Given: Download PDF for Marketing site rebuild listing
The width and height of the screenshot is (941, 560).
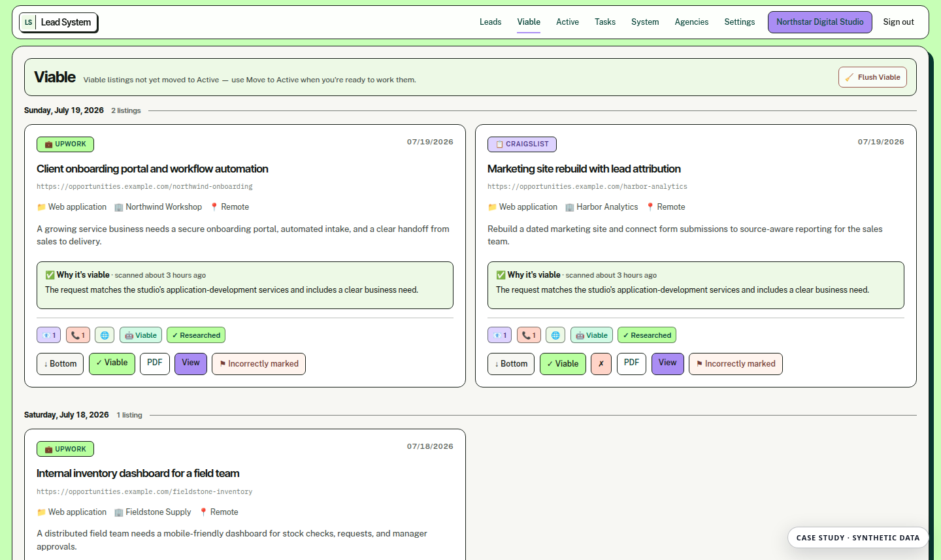Looking at the screenshot, I should point(631,364).
